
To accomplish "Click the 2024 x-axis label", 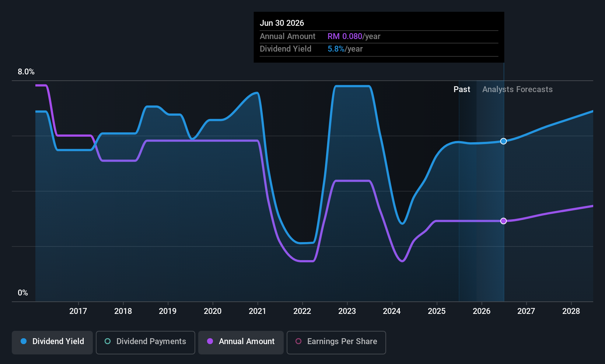I will [392, 311].
